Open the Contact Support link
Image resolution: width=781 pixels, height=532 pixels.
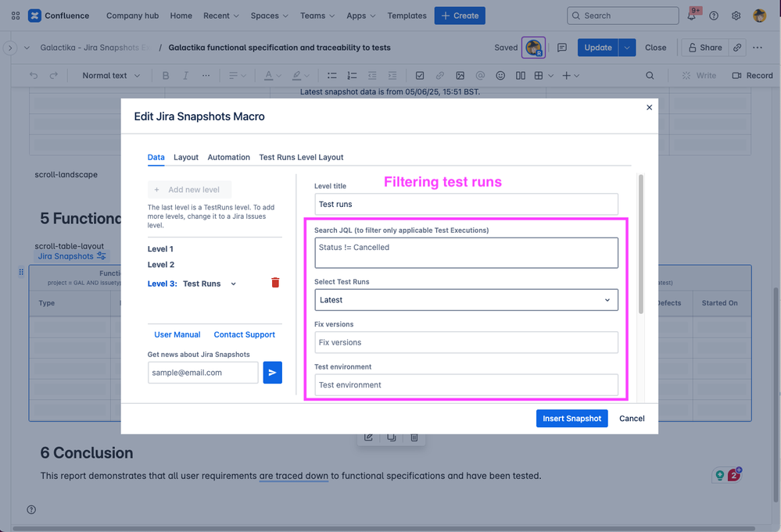point(244,335)
